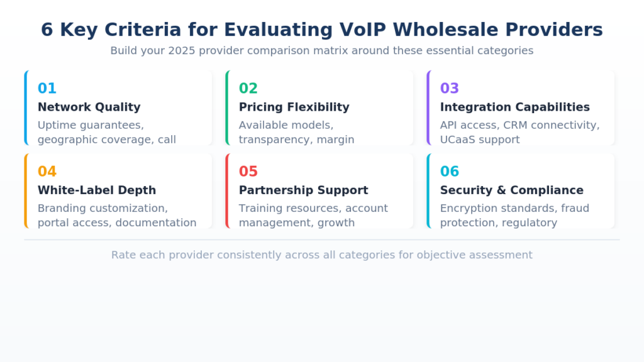Click the Training resources description text
644x362 pixels.
[313, 215]
